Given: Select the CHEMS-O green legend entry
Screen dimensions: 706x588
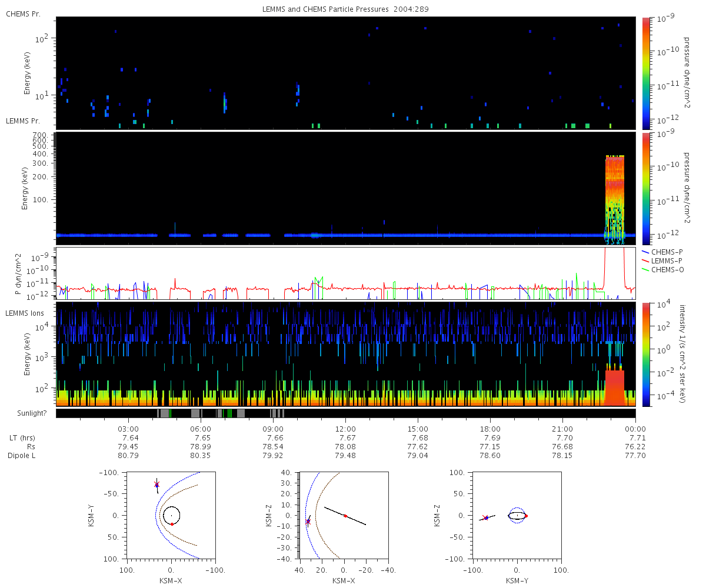Looking at the screenshot, I should pyautogui.click(x=662, y=269).
